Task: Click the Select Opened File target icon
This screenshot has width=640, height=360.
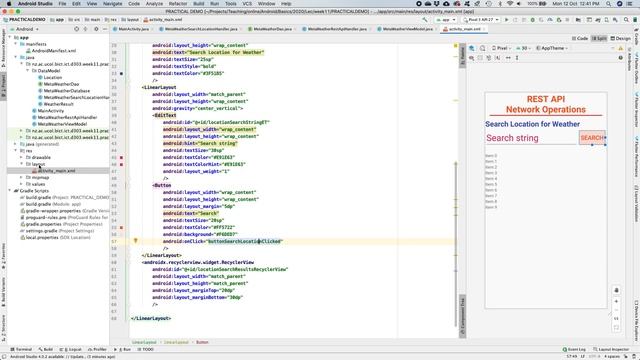Action: coord(76,29)
